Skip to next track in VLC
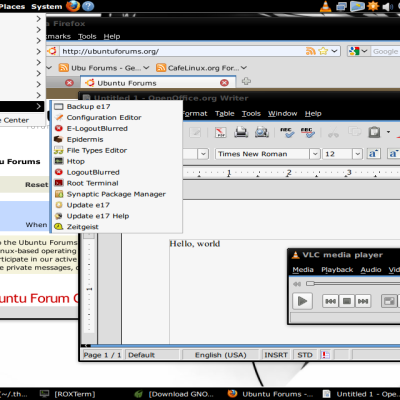The width and height of the screenshot is (400, 400). tap(363, 301)
